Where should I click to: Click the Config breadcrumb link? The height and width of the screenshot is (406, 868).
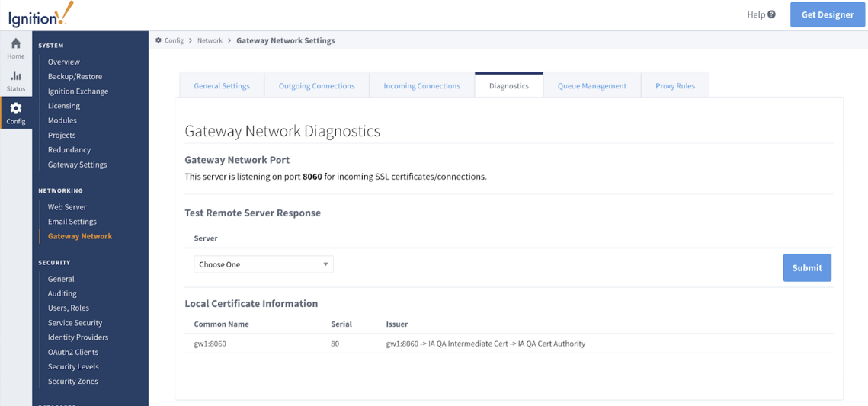[x=174, y=40]
